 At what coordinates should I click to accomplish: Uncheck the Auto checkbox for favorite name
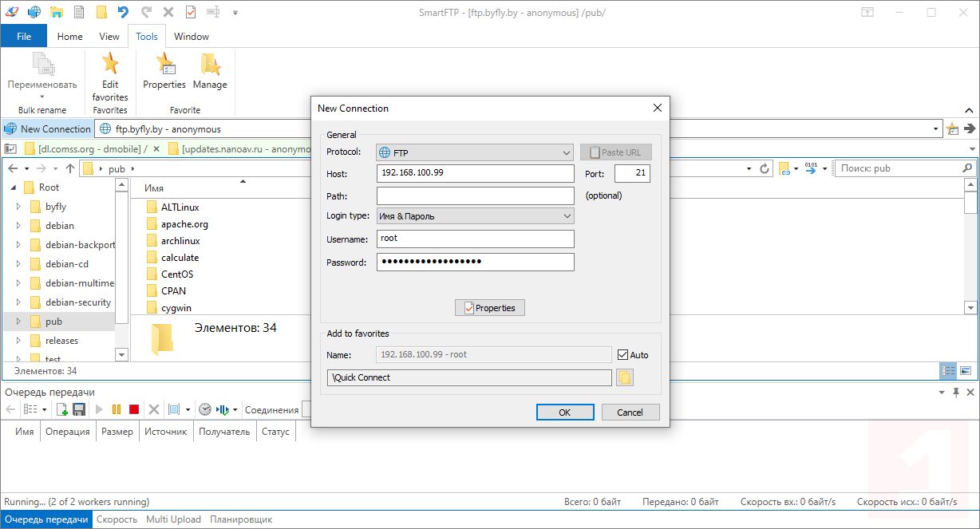coord(623,354)
